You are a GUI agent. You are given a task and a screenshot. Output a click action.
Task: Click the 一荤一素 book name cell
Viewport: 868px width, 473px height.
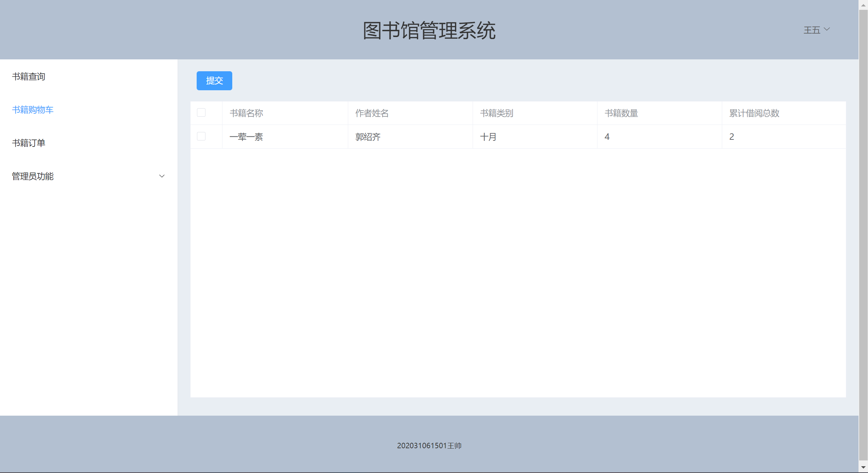246,137
